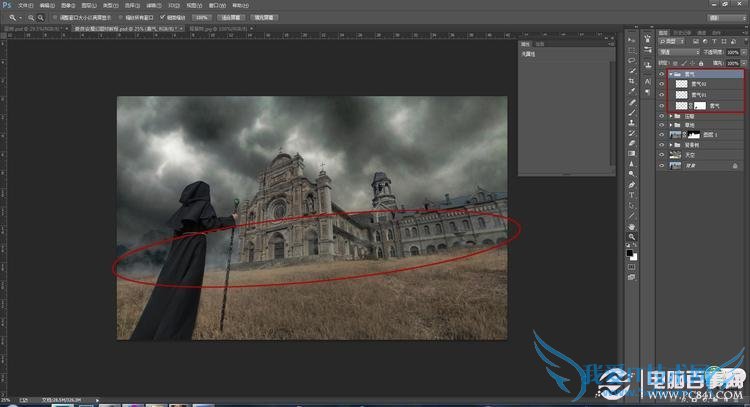Expand the 草地 layer group
The height and width of the screenshot is (407, 750).
click(x=671, y=123)
